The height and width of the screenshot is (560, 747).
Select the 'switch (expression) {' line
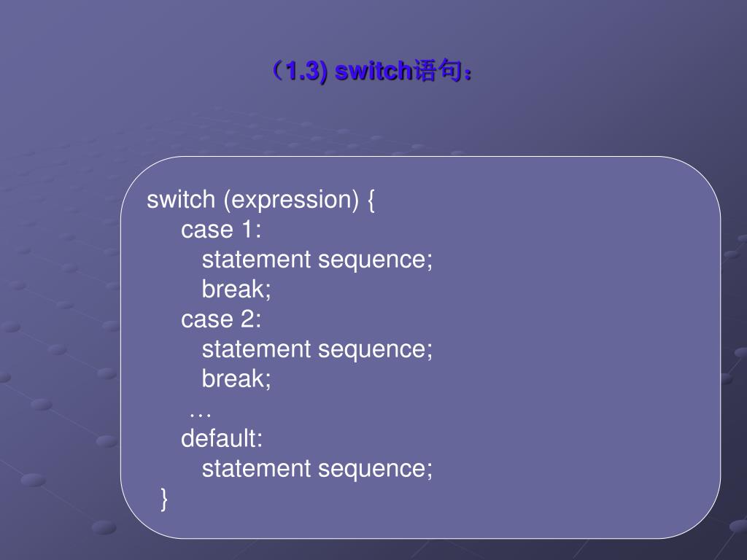pos(260,200)
